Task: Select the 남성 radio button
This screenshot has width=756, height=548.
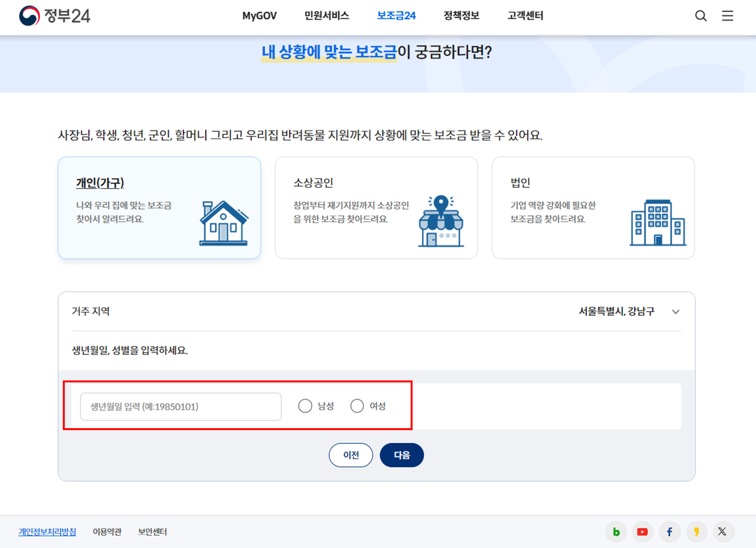Action: point(305,405)
